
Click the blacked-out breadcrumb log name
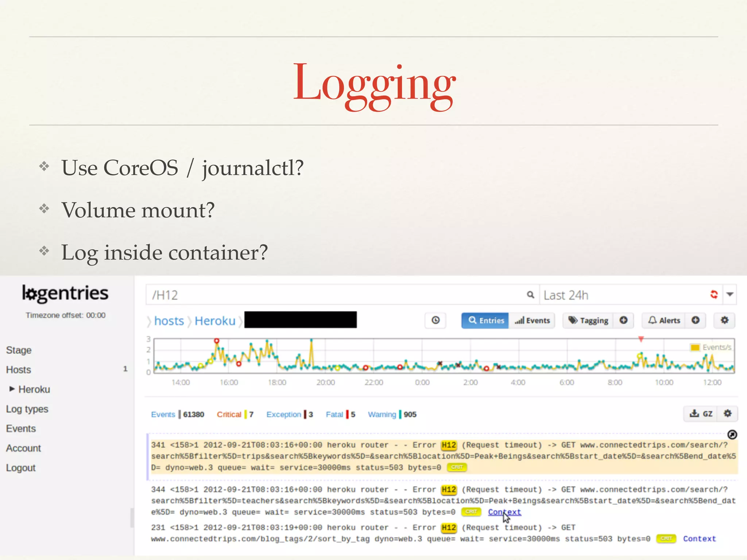coord(301,320)
